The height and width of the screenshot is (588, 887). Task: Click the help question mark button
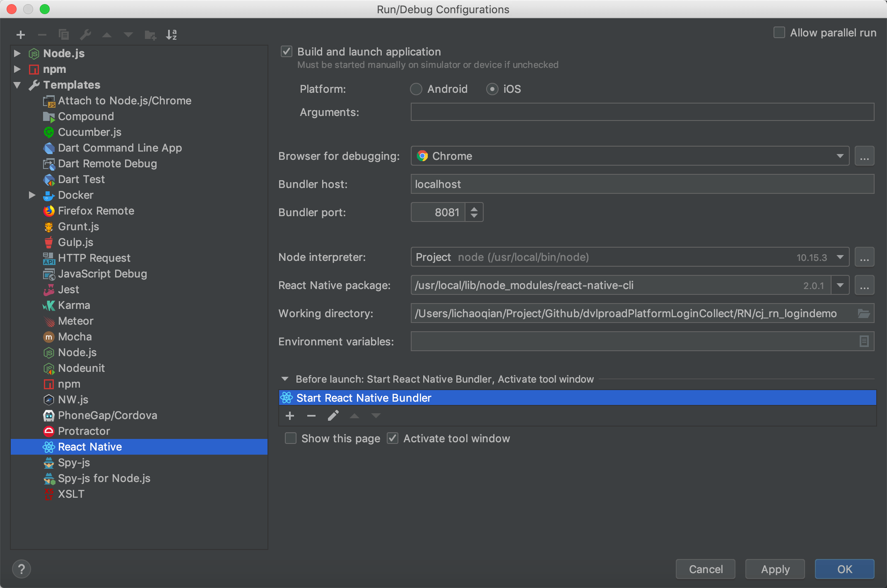[22, 569]
